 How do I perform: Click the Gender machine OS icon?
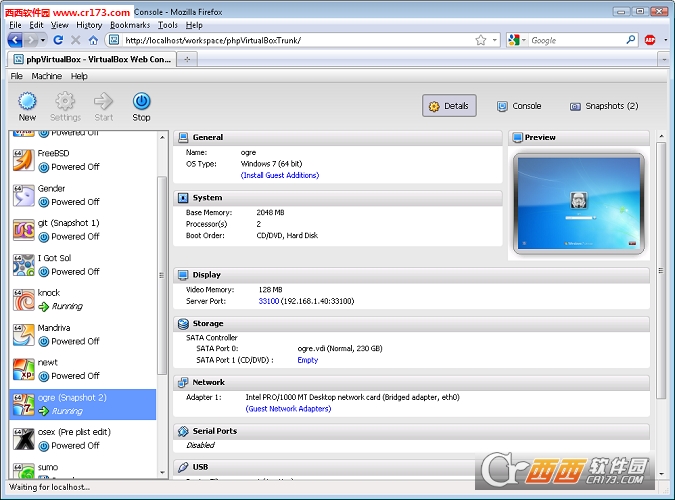coord(23,195)
